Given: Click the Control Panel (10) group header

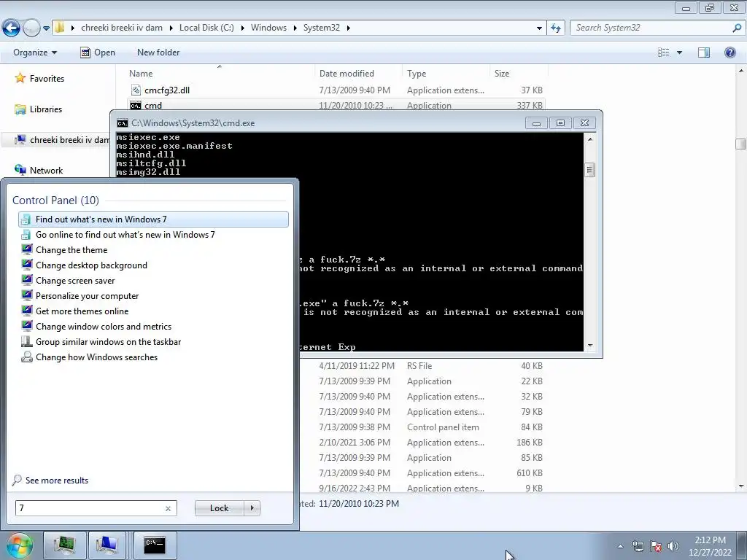Looking at the screenshot, I should (55, 201).
